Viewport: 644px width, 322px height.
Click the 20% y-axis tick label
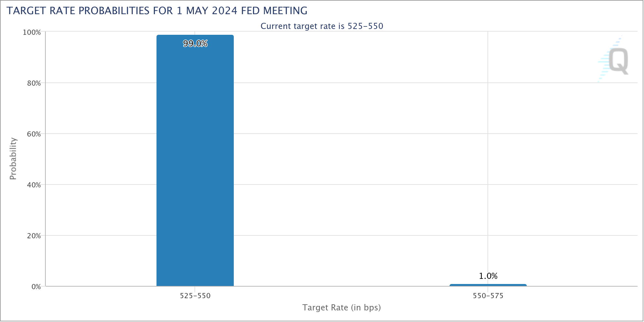[x=34, y=236]
